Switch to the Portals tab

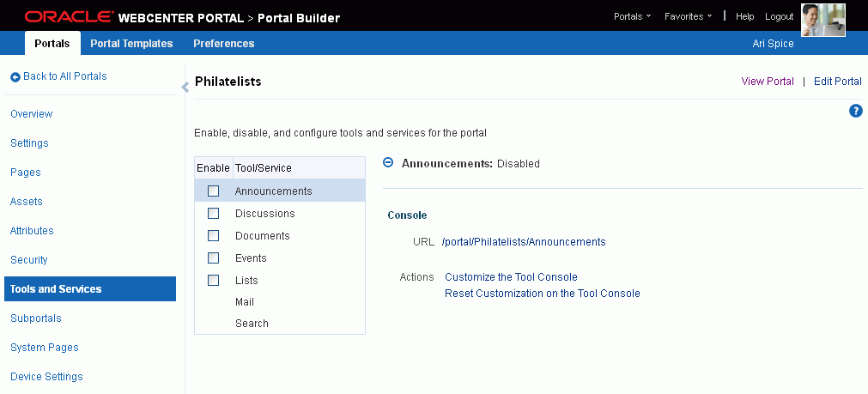point(52,43)
